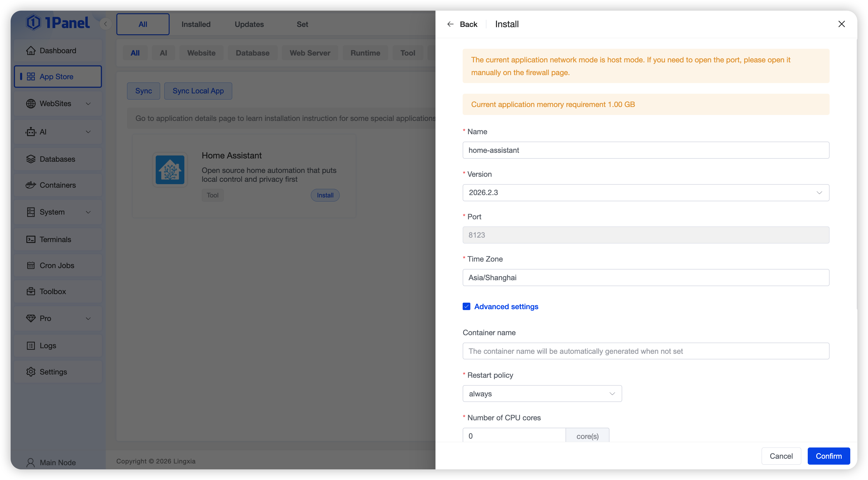
Task: Switch to the Installed tab
Action: click(196, 24)
